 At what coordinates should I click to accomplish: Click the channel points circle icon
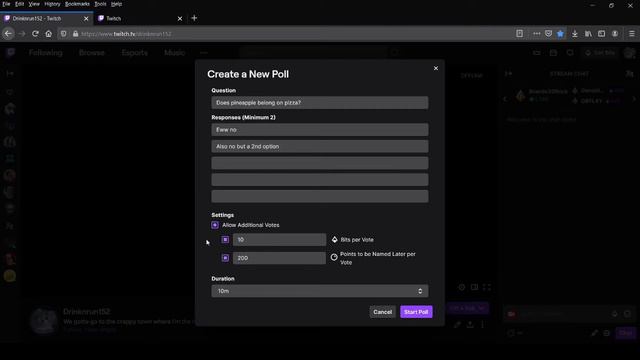334,257
